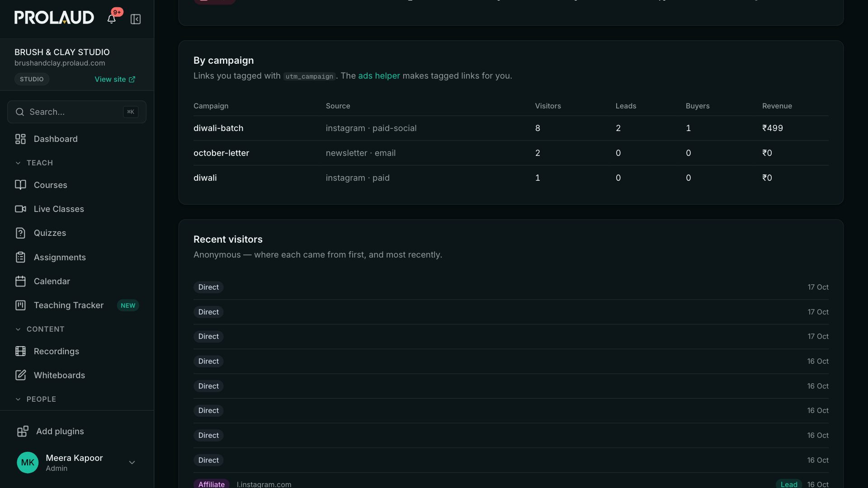Focus the Search field

click(77, 112)
